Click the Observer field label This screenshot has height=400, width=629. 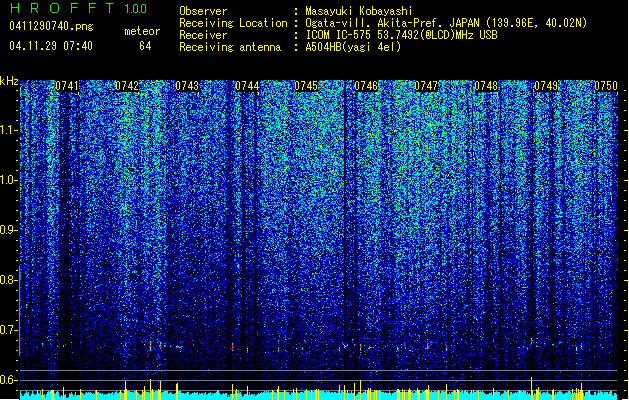(203, 11)
